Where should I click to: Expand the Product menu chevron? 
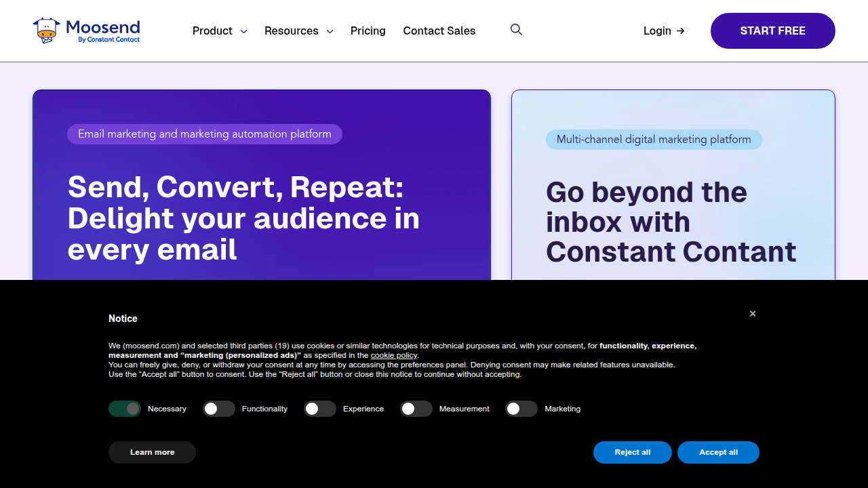(243, 31)
